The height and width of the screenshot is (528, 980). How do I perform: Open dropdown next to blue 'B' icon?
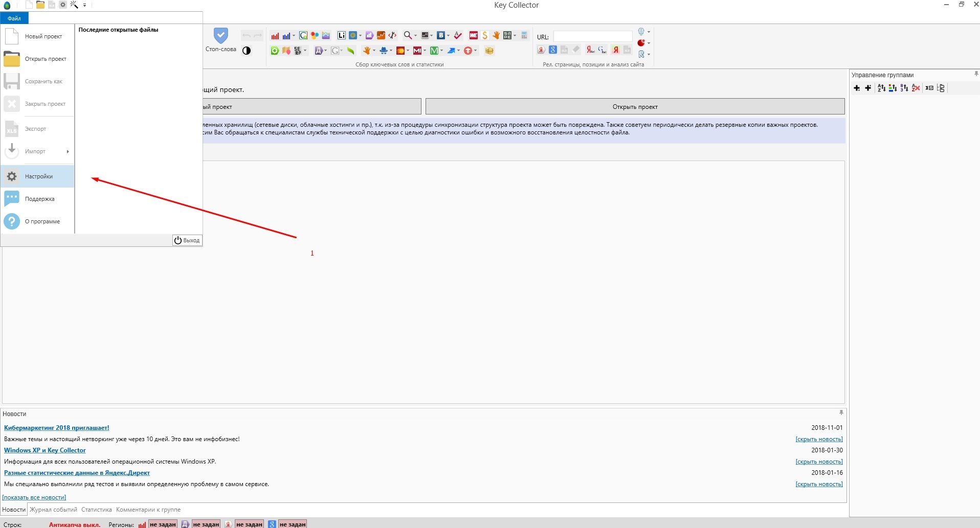coord(448,36)
